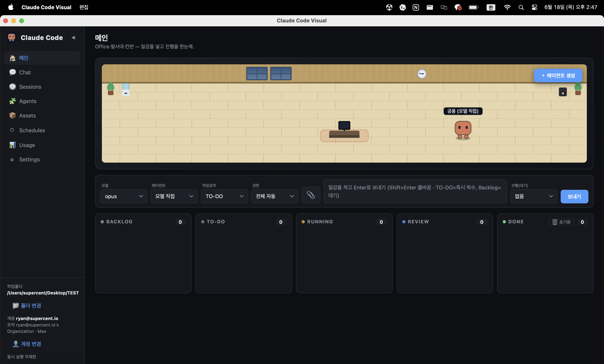Click the wall clock in the office
This screenshot has height=364, width=604.
[422, 74]
